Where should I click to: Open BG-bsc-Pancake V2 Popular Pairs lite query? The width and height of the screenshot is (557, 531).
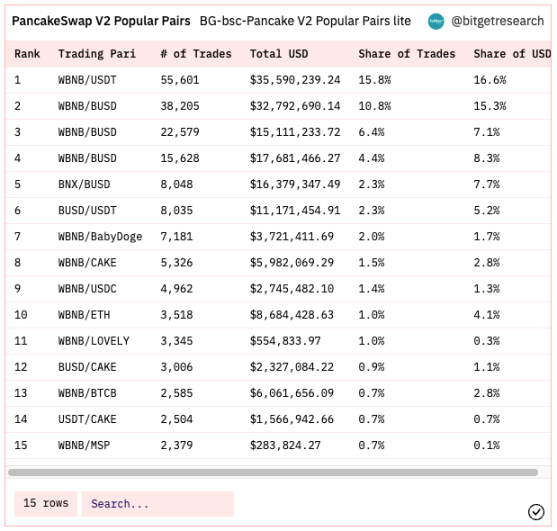coord(305,21)
